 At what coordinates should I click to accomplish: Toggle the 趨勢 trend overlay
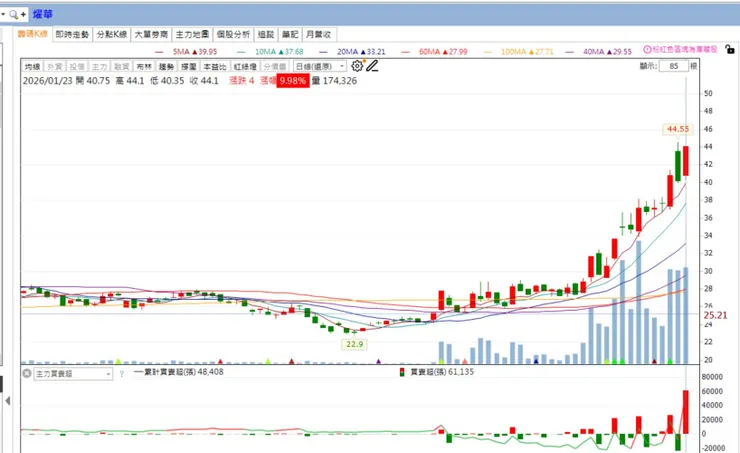[167, 67]
